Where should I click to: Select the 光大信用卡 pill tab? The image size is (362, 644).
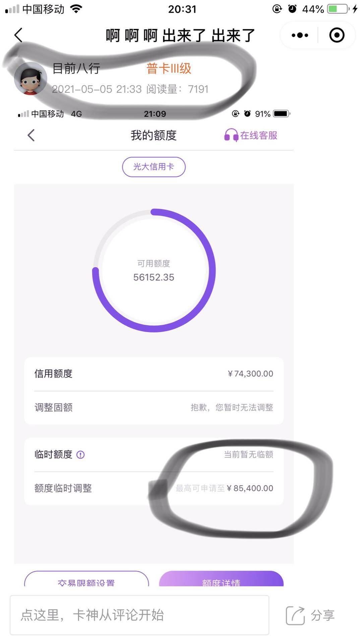154,167
